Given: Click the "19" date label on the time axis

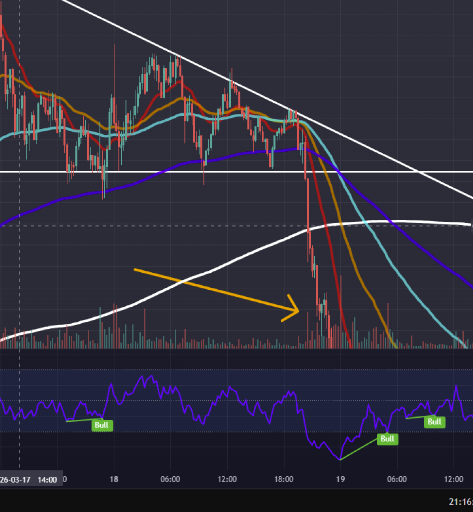Looking at the screenshot, I should (340, 479).
